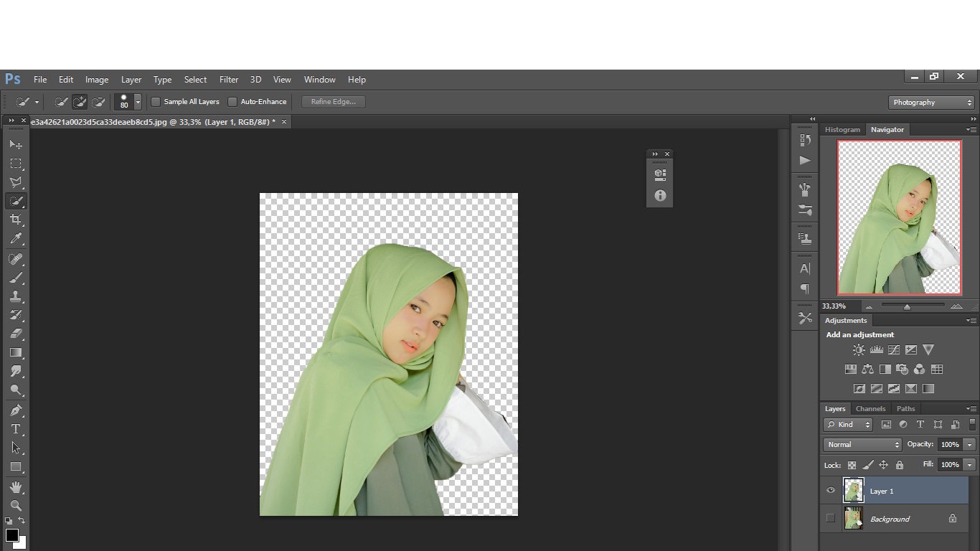
Task: Open the Filter menu
Action: (x=229, y=80)
